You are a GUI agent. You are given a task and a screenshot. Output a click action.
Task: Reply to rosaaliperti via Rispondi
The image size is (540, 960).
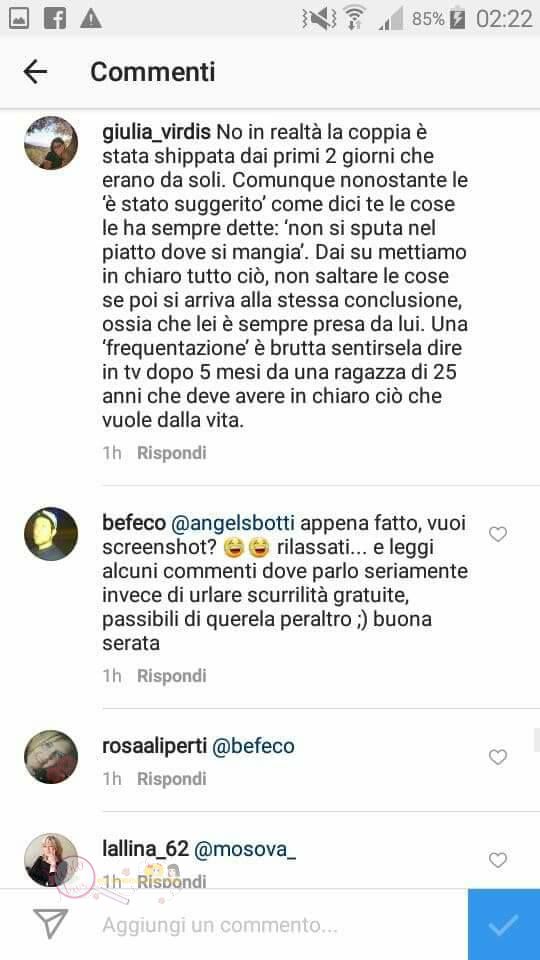tap(171, 779)
